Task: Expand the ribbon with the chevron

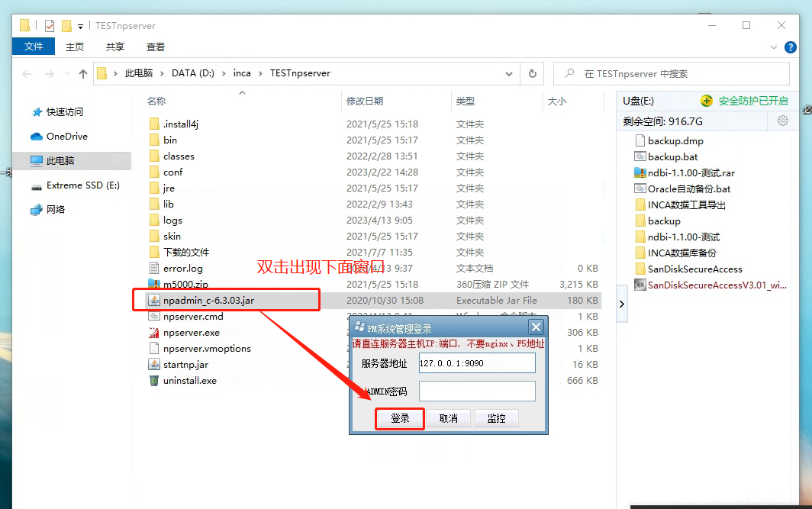Action: (x=774, y=47)
